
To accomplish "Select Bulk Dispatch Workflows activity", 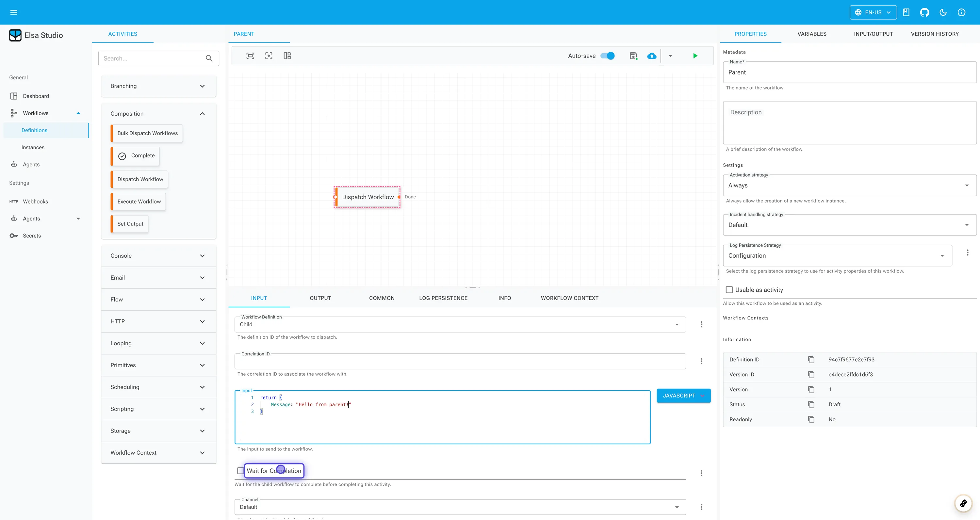I will tap(147, 133).
